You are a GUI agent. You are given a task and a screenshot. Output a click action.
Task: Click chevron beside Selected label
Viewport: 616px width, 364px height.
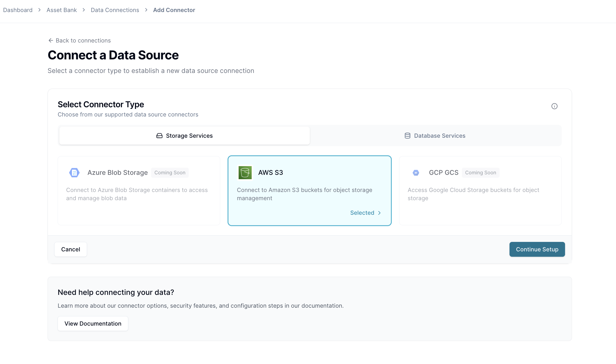pos(379,213)
